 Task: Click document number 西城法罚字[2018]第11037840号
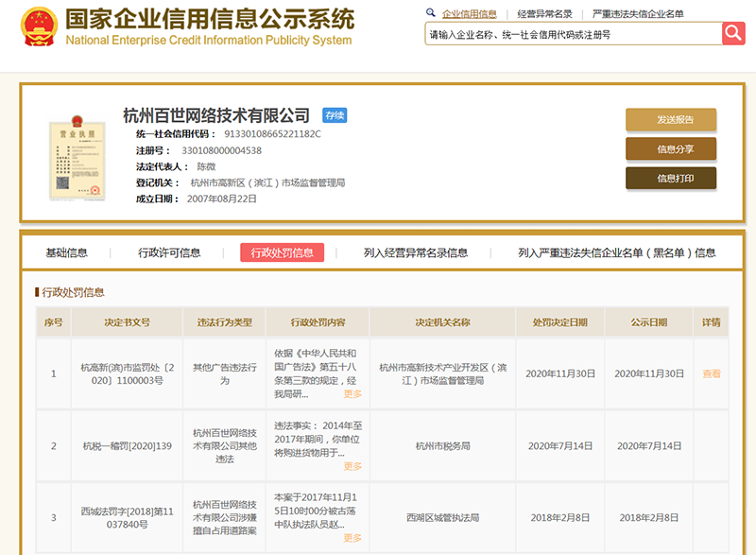pos(128,518)
